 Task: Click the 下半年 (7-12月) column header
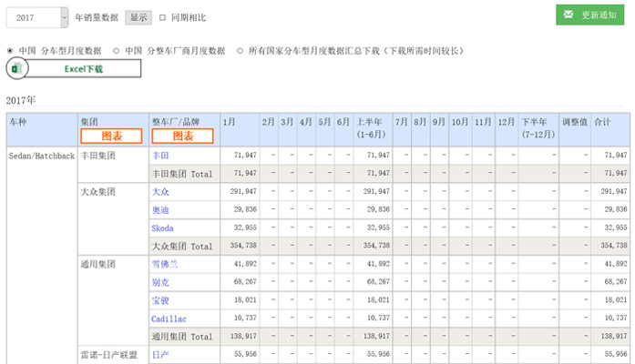(x=538, y=130)
